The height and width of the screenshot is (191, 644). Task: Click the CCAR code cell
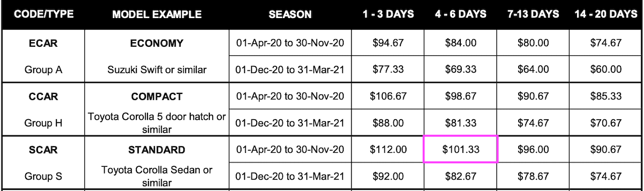43,97
